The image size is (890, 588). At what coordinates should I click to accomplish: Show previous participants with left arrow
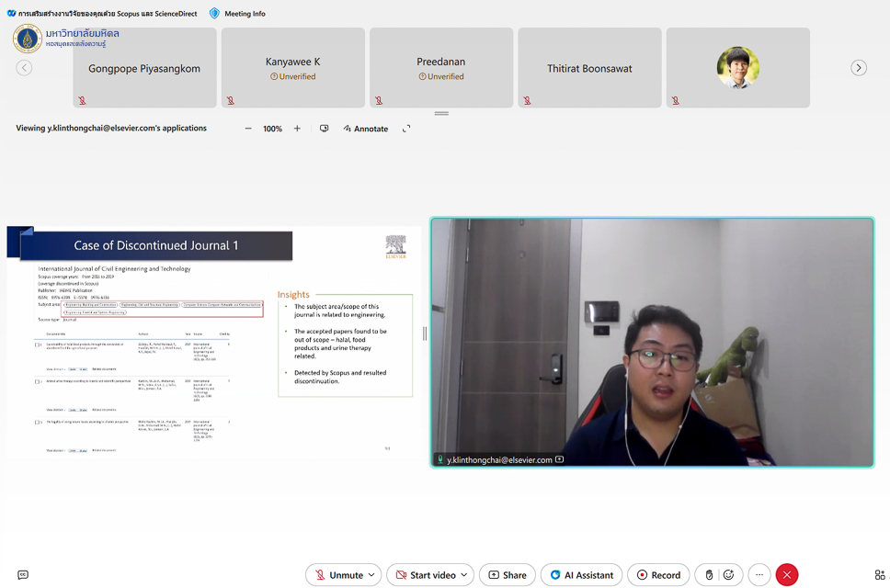click(25, 68)
